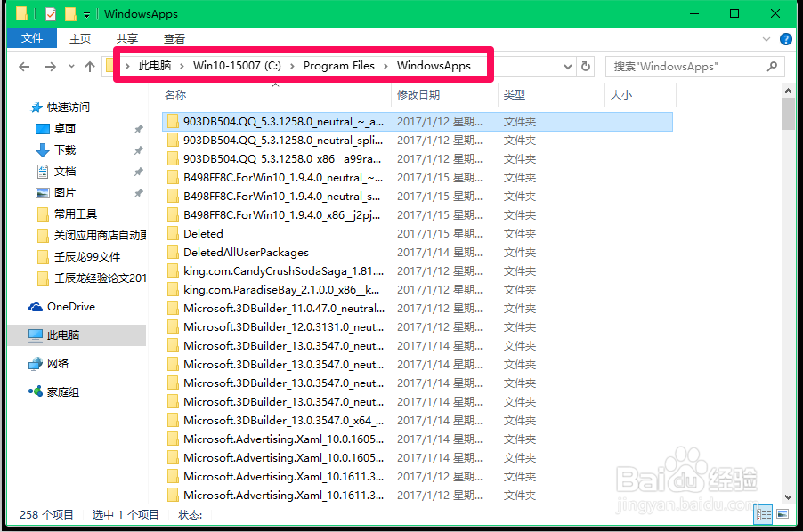Screen dimensions: 803x532
Task: Click the properties icon in quick access toolbar
Action: (x=51, y=14)
